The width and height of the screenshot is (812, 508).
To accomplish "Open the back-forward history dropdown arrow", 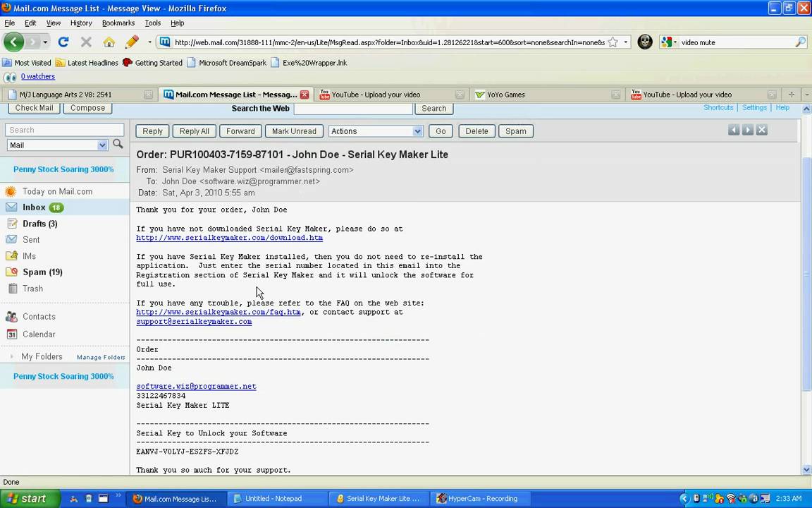I will pyautogui.click(x=46, y=42).
